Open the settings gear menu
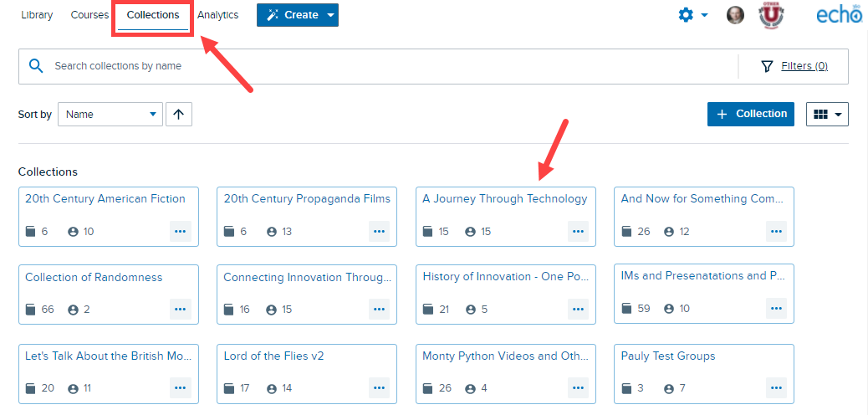 point(692,15)
